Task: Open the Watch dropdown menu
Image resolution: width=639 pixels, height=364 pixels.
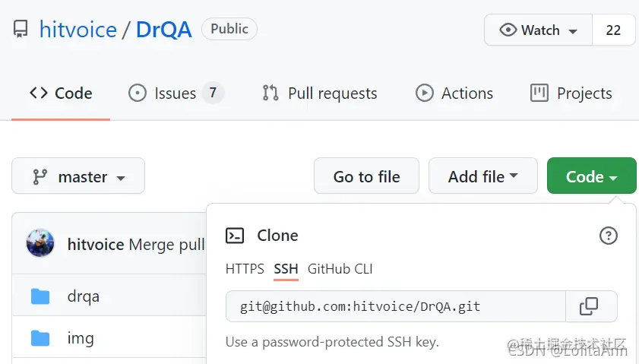Action: click(x=538, y=30)
